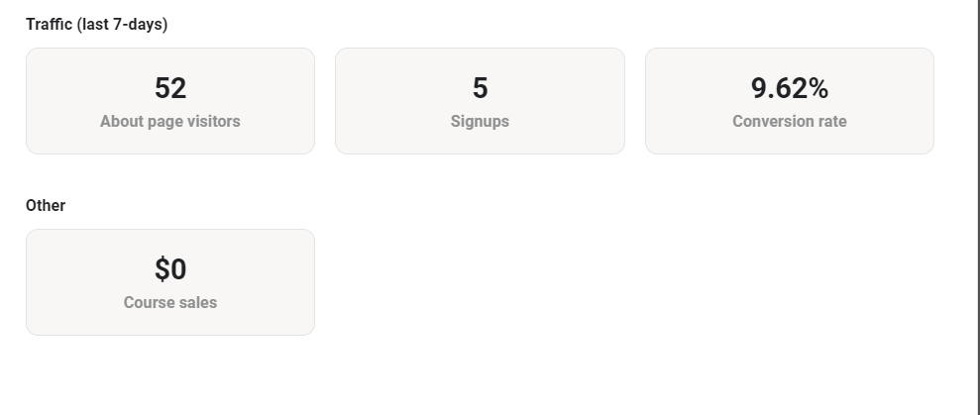Click the number 5 signups value
This screenshot has height=415, width=980.
480,89
